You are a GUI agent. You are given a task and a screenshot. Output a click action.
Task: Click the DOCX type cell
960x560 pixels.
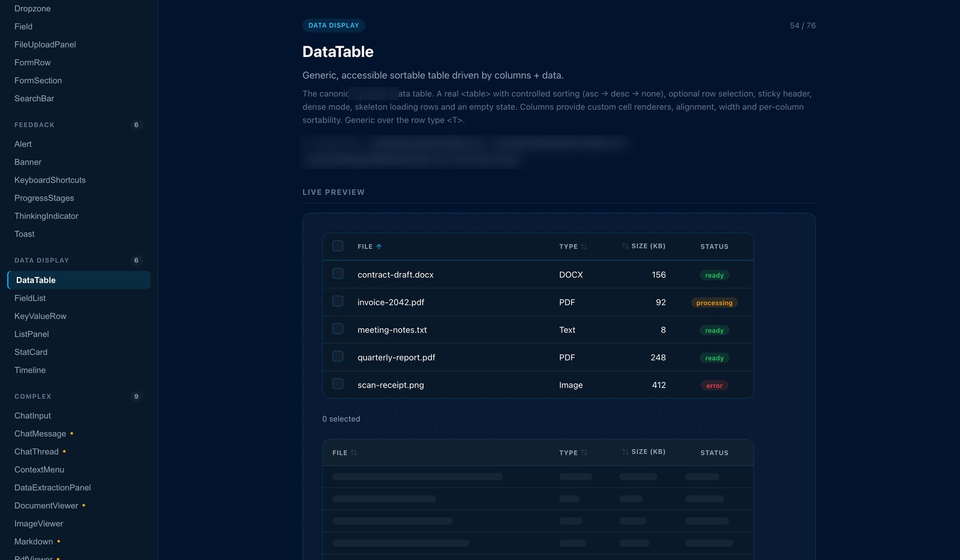coord(571,275)
